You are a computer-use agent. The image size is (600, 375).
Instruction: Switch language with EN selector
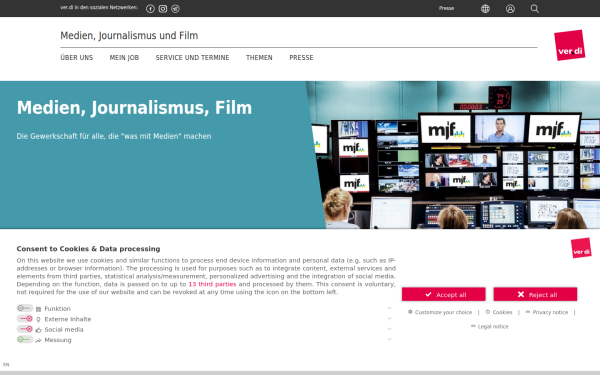pyautogui.click(x=6, y=365)
